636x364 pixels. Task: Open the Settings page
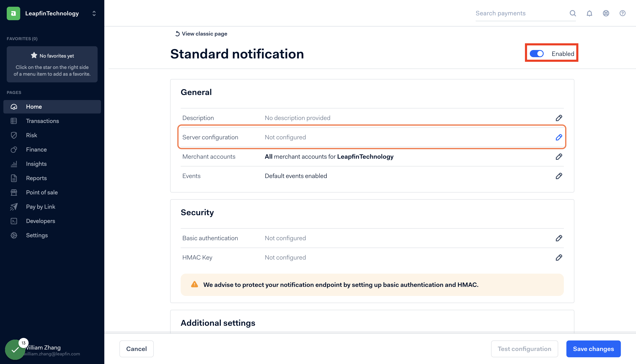tap(37, 235)
